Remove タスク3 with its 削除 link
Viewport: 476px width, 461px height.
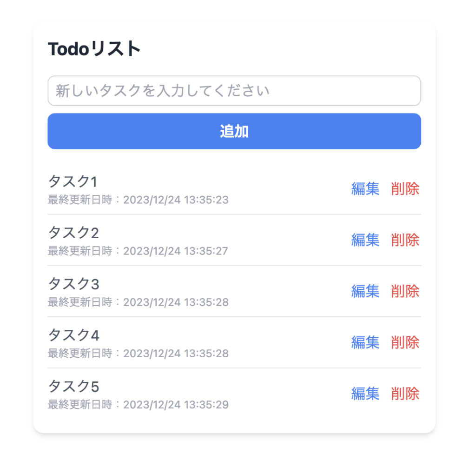[x=405, y=291]
